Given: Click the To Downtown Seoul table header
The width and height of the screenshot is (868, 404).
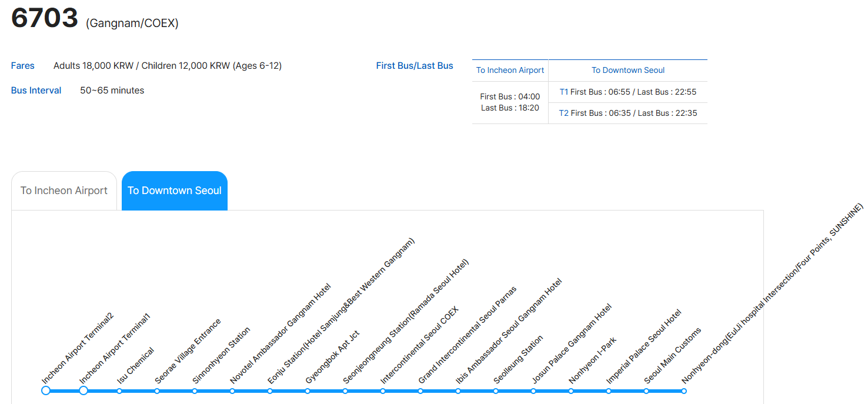Looking at the screenshot, I should click(628, 70).
